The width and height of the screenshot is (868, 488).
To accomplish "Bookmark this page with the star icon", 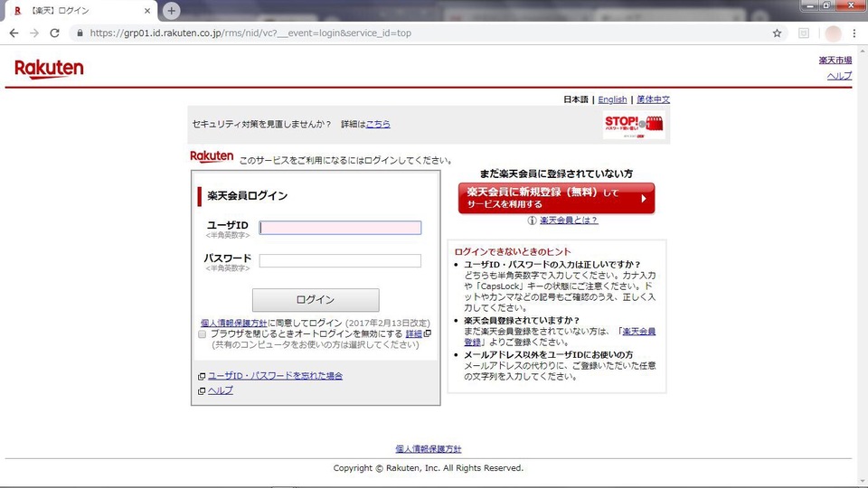I will point(778,33).
